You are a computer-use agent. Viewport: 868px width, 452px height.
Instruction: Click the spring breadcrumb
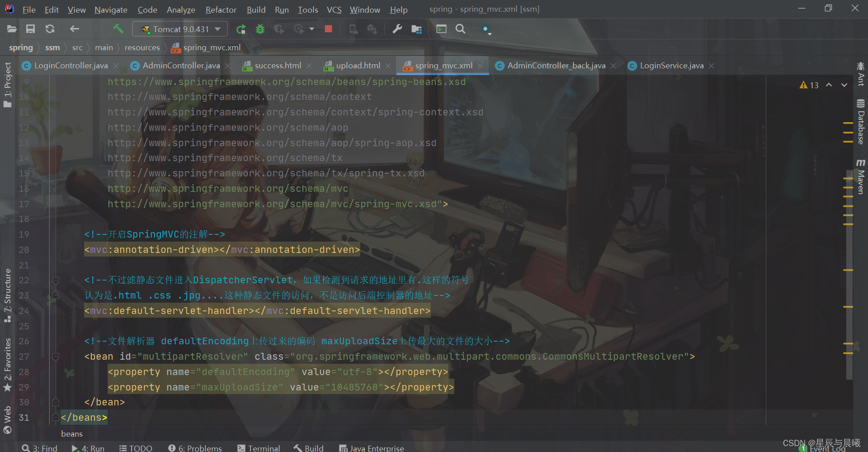pos(21,48)
